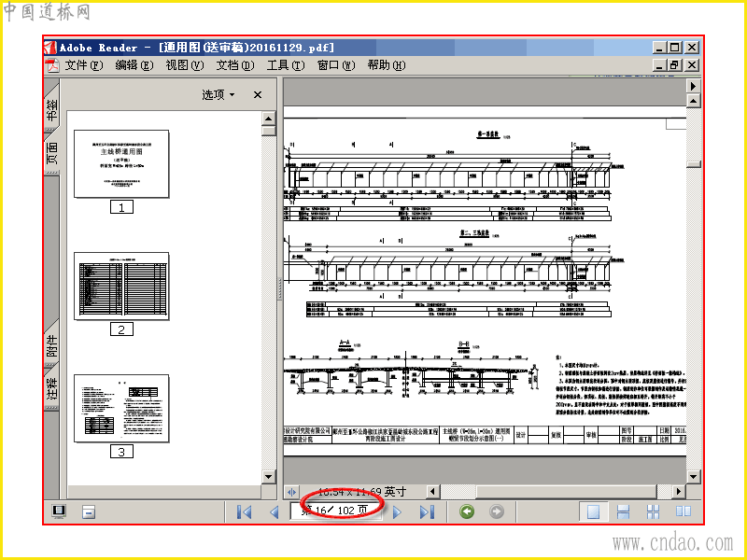This screenshot has width=747, height=560.
Task: Switch to the 附件 side tab
Action: [51, 346]
